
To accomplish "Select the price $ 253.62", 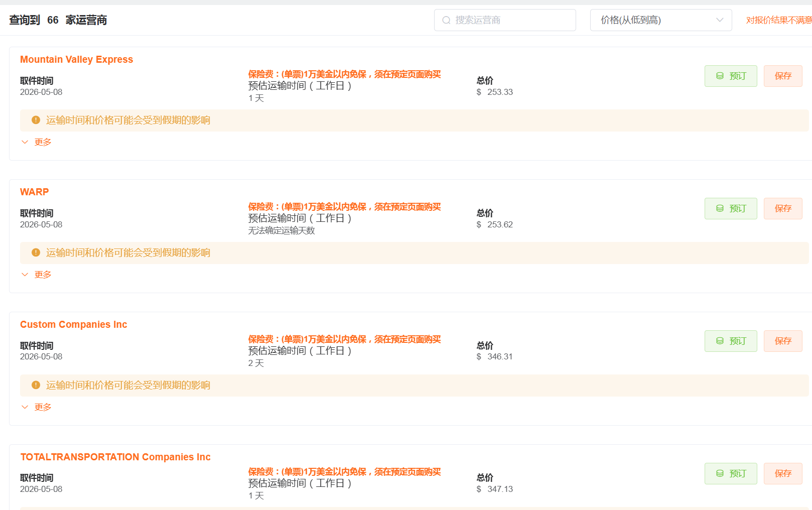I will click(495, 224).
